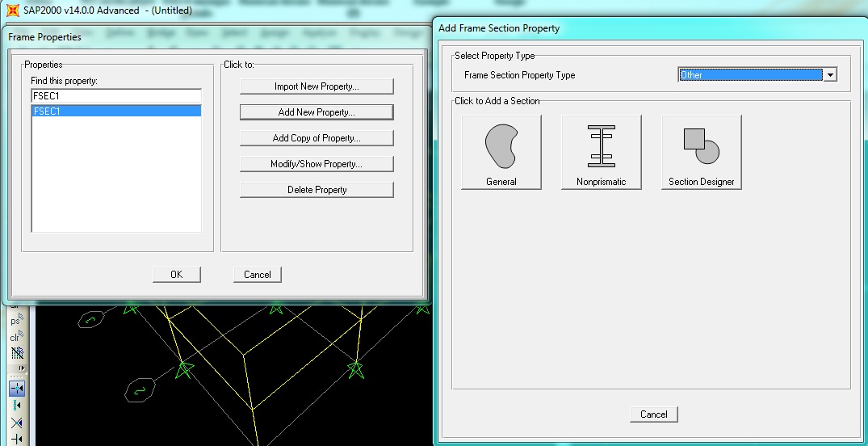Image resolution: width=868 pixels, height=446 pixels.
Task: Add a Nonprismatic frame section
Action: point(602,153)
